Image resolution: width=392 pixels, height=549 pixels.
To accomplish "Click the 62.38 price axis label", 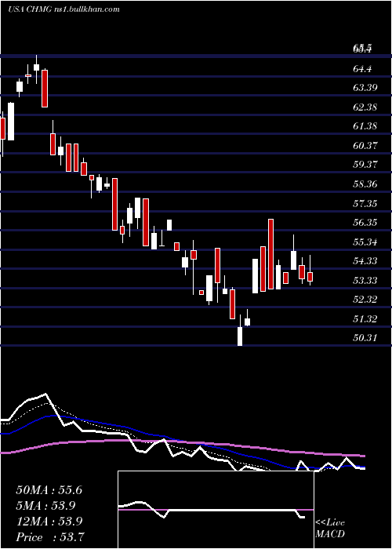I will click(365, 107).
